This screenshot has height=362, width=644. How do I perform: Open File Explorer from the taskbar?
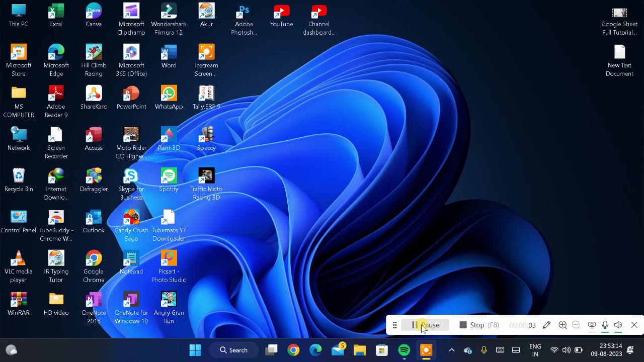tap(360, 350)
